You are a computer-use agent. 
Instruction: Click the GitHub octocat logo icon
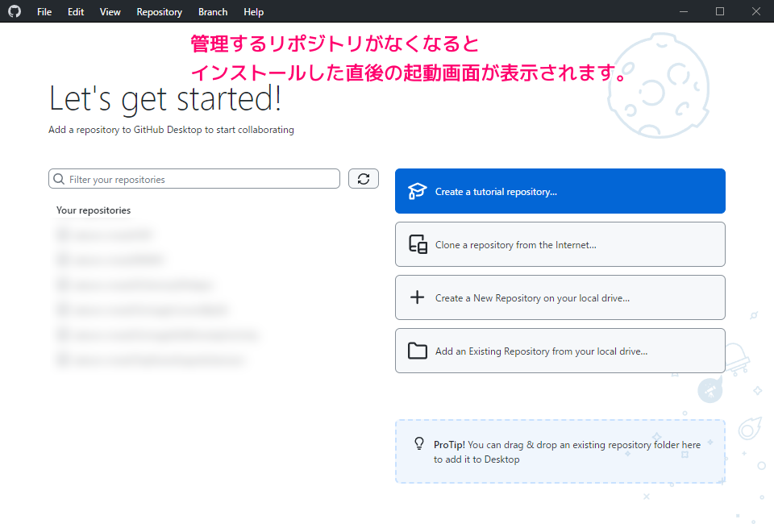pos(15,11)
